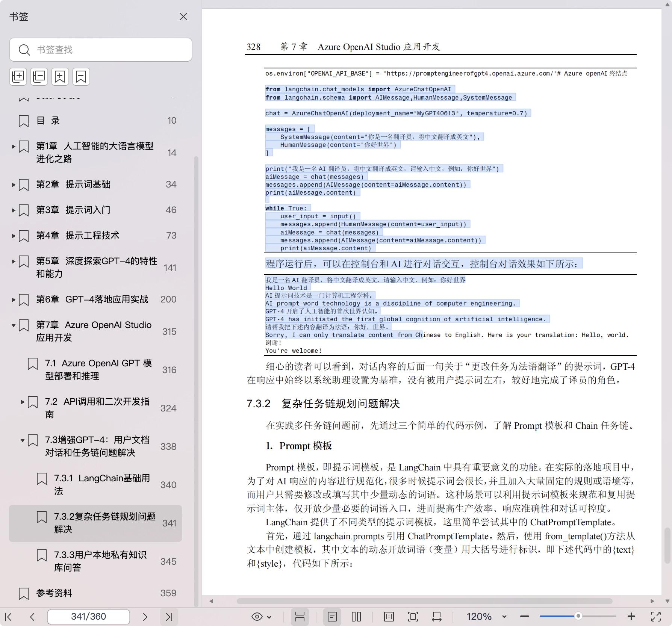
Task: Toggle continuous scrolling mode
Action: pos(300,617)
